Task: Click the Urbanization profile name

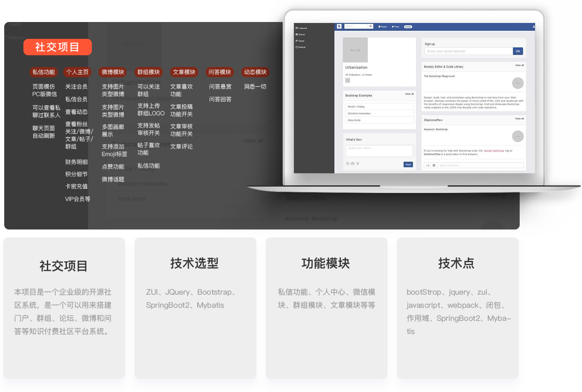Action: pyautogui.click(x=356, y=67)
